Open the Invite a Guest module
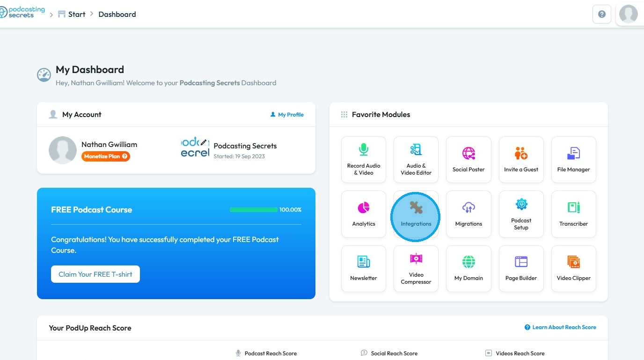644x360 pixels. 521,159
